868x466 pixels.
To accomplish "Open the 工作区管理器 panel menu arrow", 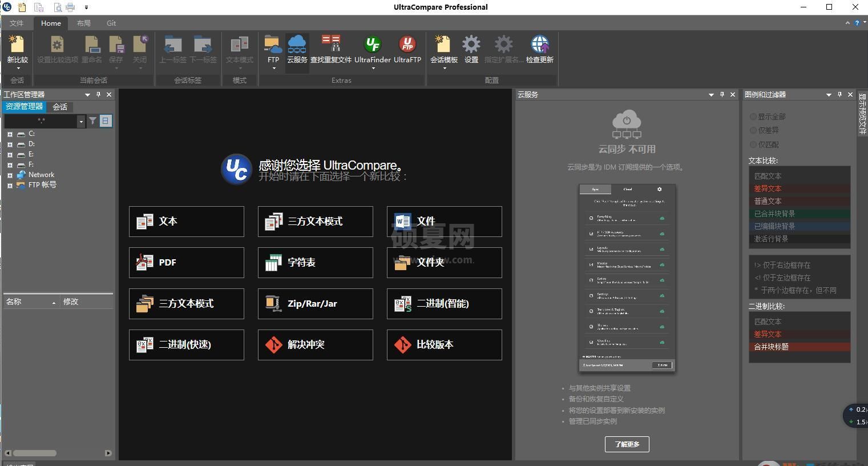I will point(87,95).
